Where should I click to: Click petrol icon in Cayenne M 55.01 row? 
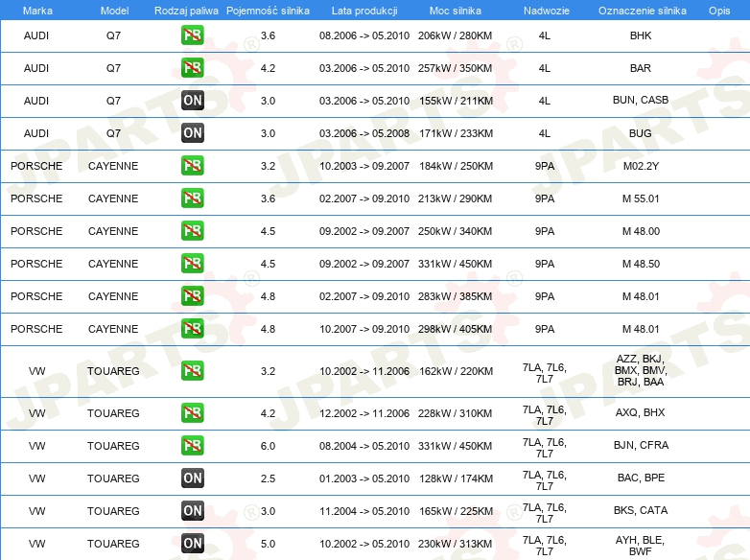coord(192,198)
